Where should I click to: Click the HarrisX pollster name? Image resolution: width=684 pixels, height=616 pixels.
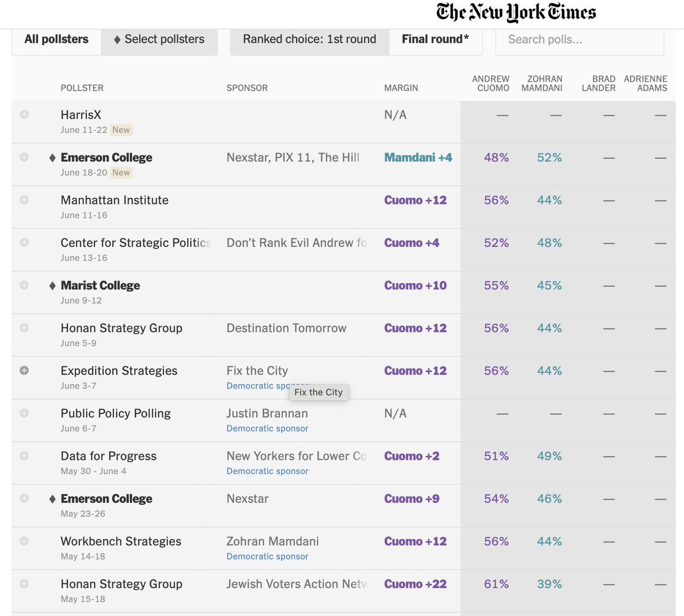(81, 115)
